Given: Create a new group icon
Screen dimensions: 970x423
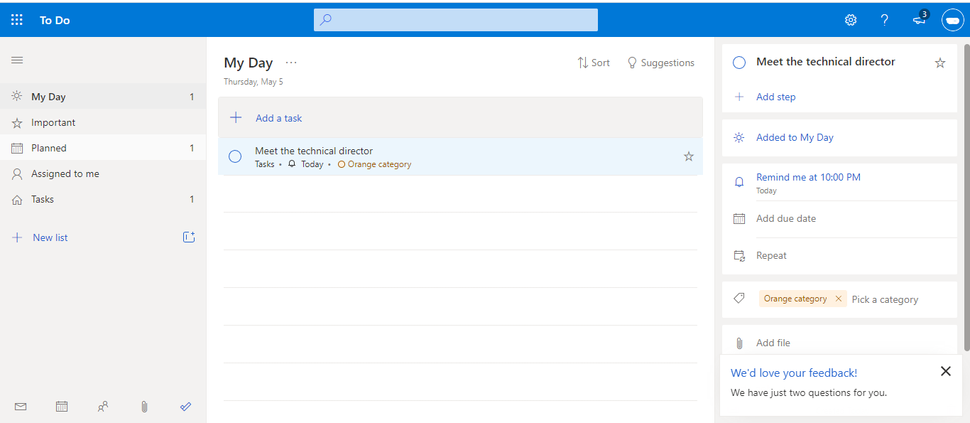Looking at the screenshot, I should [x=189, y=237].
